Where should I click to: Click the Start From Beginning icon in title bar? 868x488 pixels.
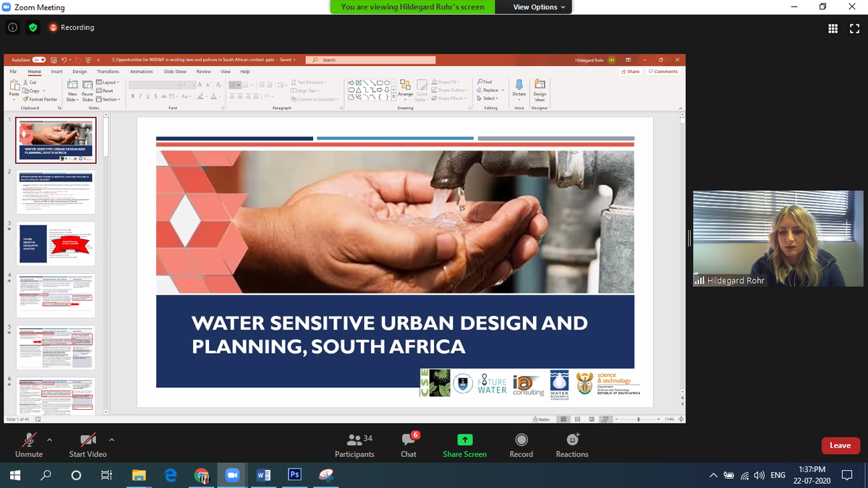click(88, 60)
